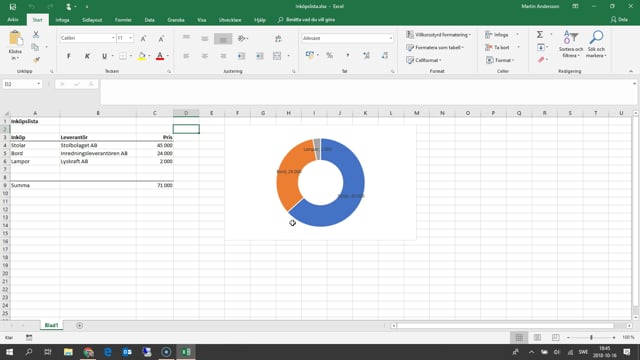
Task: Open Windows Start menu
Action: pyautogui.click(x=9, y=352)
